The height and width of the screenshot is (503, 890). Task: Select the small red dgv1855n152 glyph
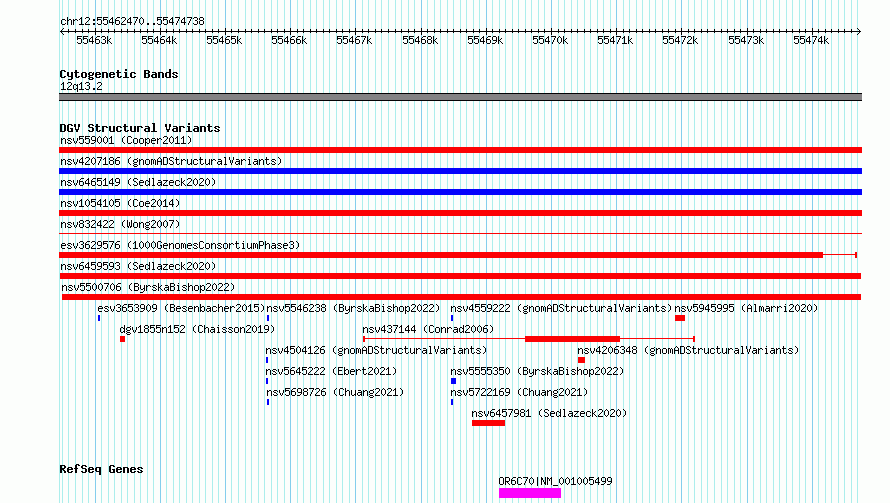(123, 339)
